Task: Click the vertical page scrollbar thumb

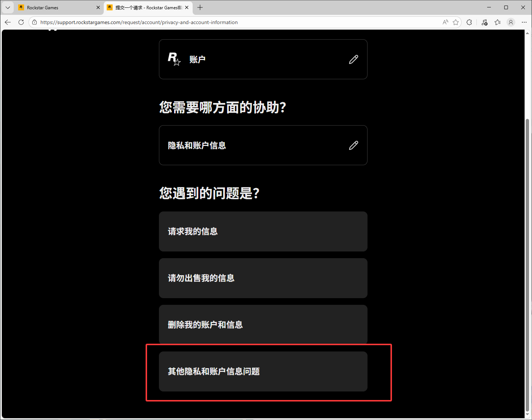Action: click(527, 265)
